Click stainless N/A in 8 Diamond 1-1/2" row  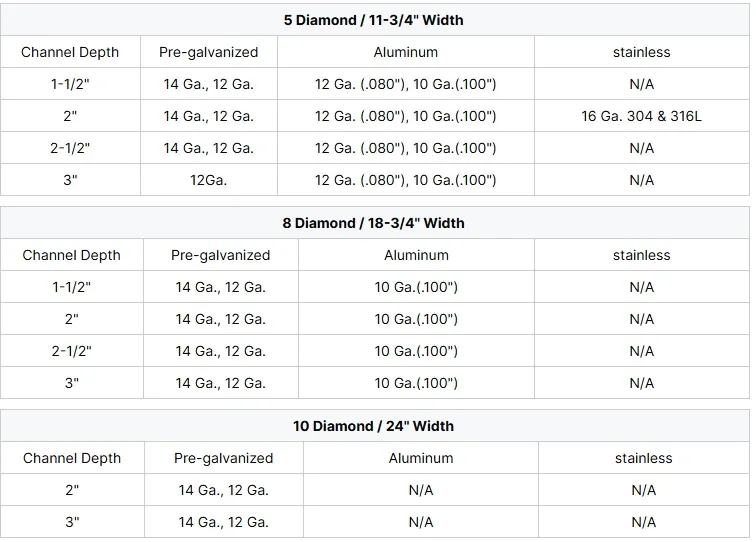coord(641,287)
